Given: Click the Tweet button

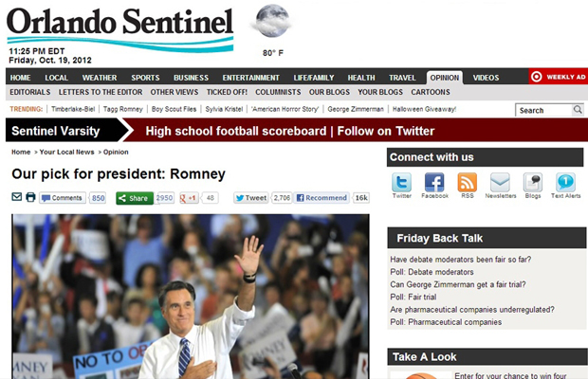Looking at the screenshot, I should [251, 198].
